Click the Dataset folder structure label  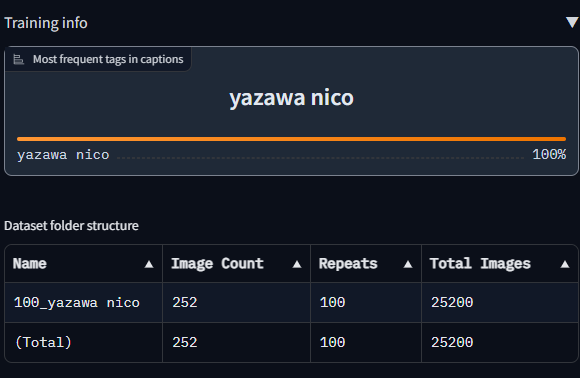(71, 226)
